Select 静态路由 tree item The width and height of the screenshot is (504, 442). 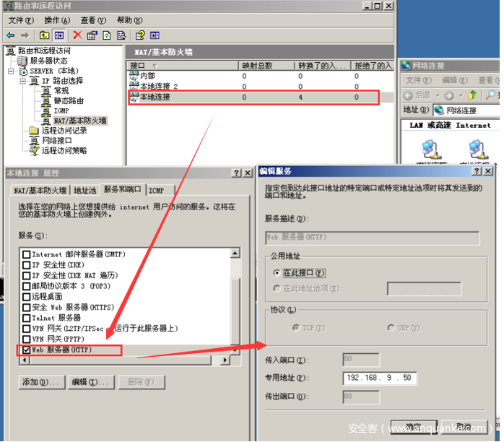coord(69,100)
